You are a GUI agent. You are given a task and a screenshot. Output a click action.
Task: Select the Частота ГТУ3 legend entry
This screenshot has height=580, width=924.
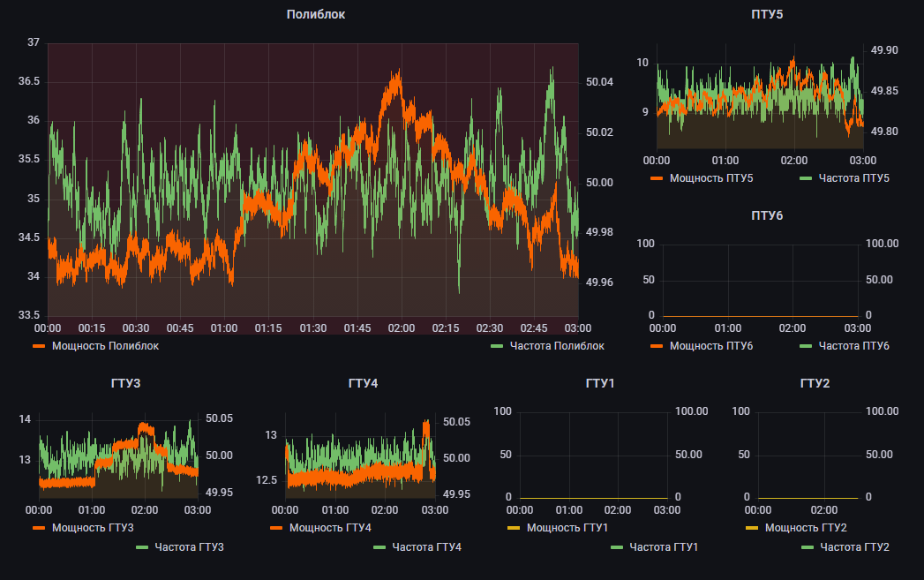[189, 547]
